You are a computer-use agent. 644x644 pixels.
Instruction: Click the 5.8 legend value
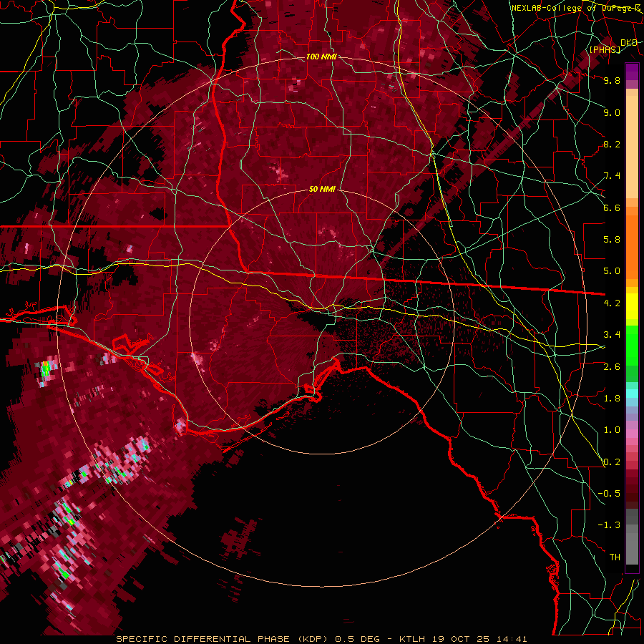point(612,240)
